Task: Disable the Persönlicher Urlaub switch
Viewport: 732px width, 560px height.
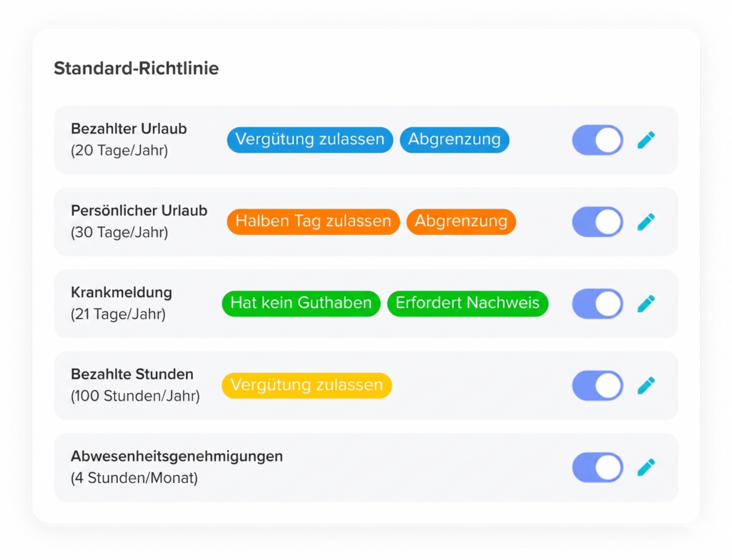Action: click(598, 221)
